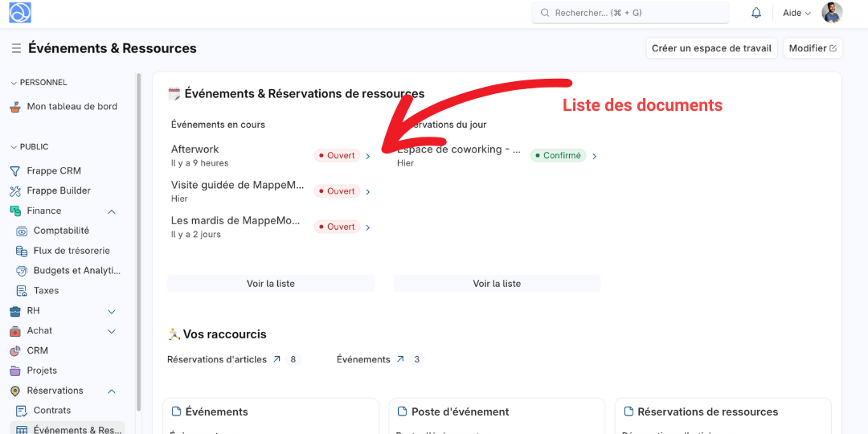Toggle the sidebar hamburger menu
Screen dimensions: 868x434
(16, 49)
